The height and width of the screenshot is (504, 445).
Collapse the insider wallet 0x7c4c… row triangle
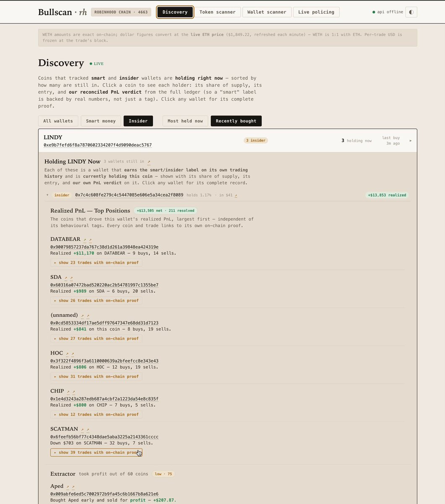click(47, 195)
